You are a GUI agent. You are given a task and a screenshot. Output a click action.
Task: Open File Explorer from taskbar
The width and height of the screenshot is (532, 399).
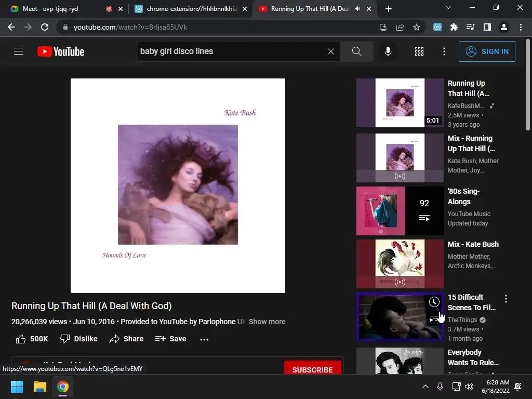[39, 387]
